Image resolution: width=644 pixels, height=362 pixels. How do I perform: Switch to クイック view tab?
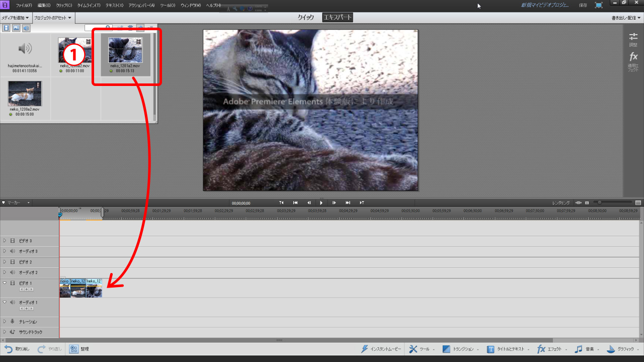[305, 18]
